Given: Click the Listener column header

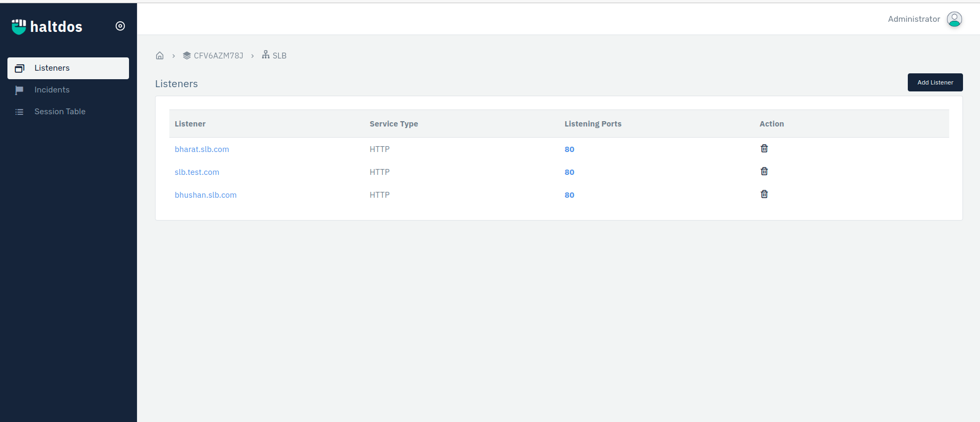Looking at the screenshot, I should [190, 124].
